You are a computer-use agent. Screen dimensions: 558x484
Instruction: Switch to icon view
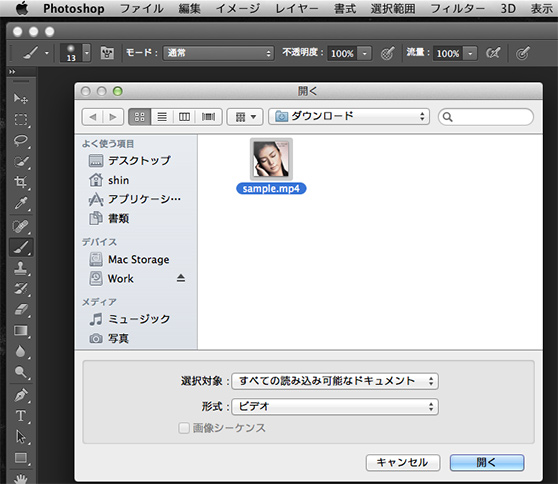click(x=140, y=117)
